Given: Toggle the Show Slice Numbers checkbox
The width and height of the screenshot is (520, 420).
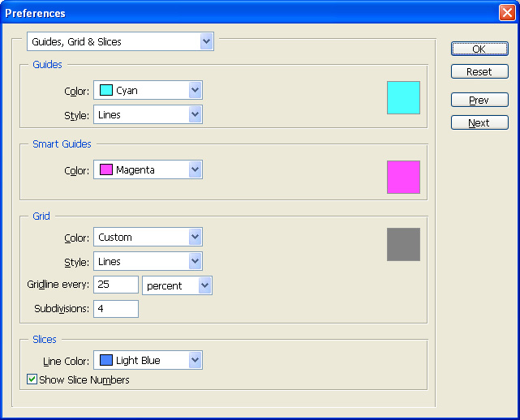Looking at the screenshot, I should [32, 379].
